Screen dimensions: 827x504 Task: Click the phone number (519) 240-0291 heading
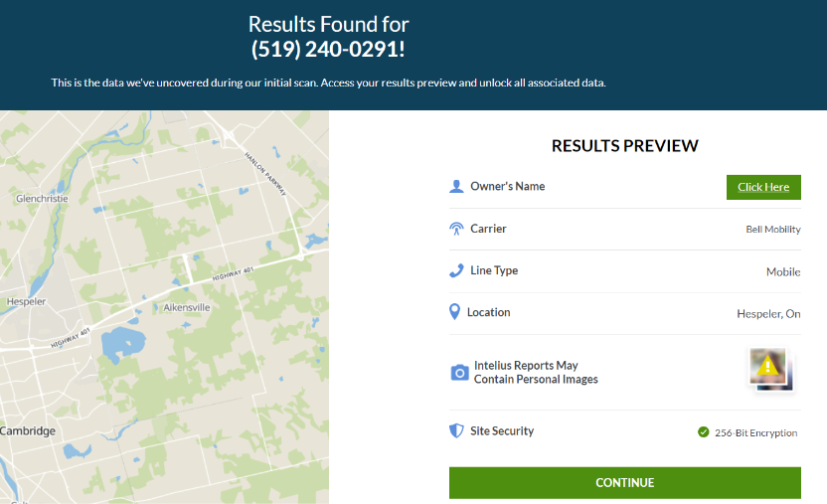coord(328,49)
